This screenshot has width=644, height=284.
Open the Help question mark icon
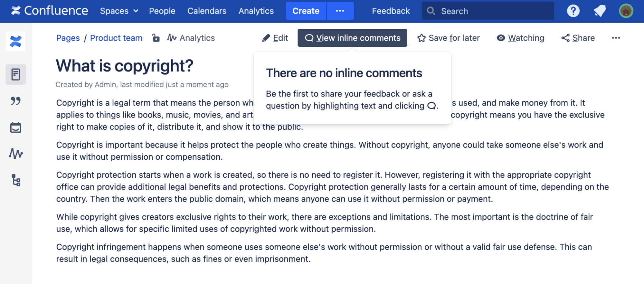click(573, 11)
